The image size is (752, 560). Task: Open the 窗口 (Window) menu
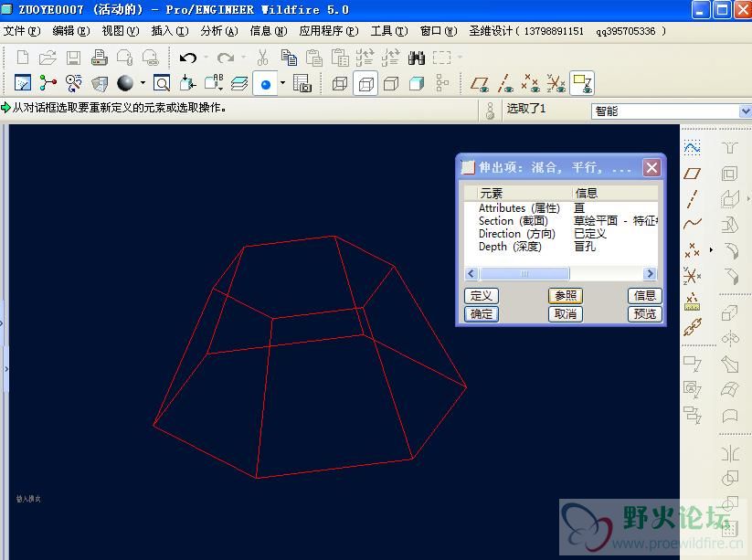pos(439,31)
